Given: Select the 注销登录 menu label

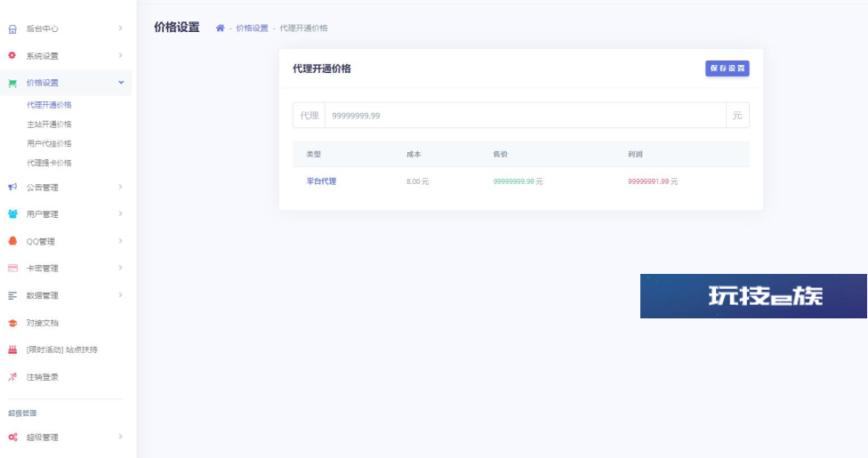Looking at the screenshot, I should pos(42,377).
